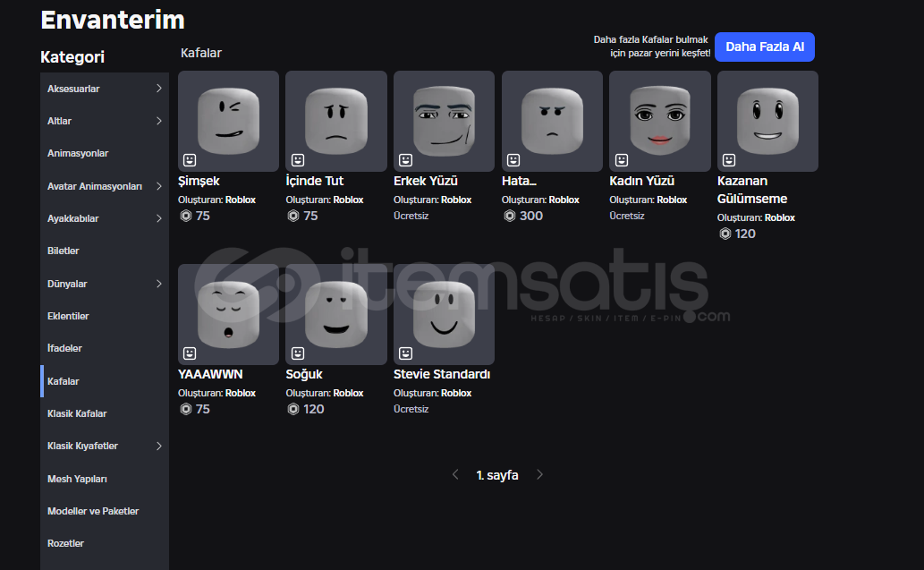
Task: Open the Hata item title link
Action: tap(519, 181)
